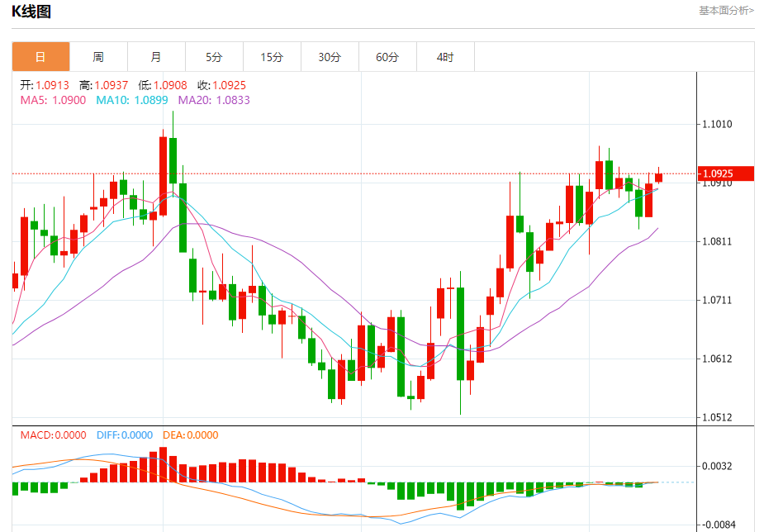
Task: Click the K线图 heading
Action: pos(31,12)
